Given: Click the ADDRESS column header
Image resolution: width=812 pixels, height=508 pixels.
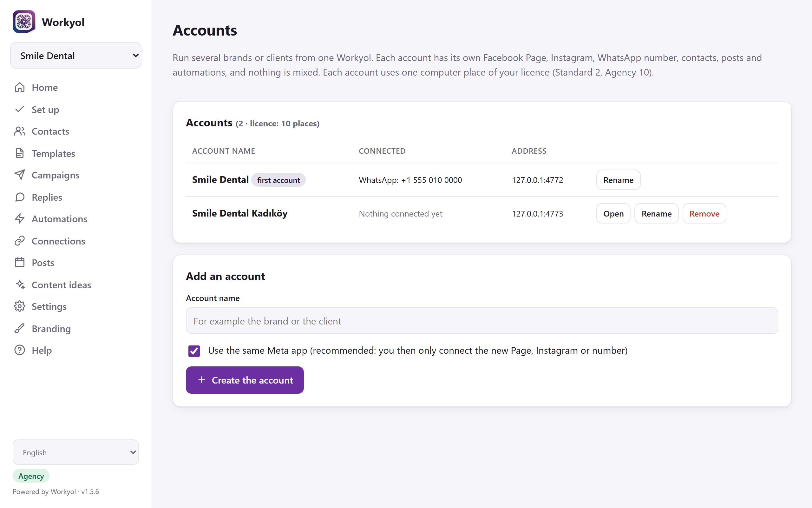Looking at the screenshot, I should [529, 151].
